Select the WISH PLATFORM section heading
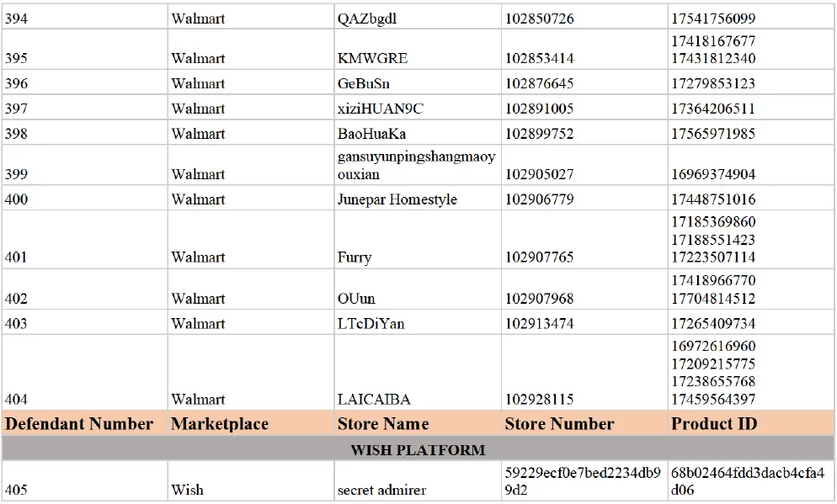837x504 pixels. pyautogui.click(x=418, y=449)
